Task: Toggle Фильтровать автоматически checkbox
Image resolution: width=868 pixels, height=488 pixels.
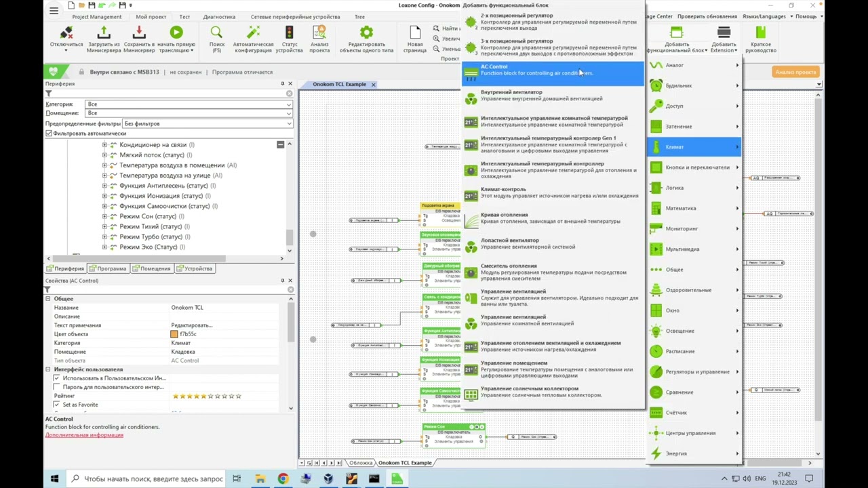Action: pyautogui.click(x=49, y=134)
